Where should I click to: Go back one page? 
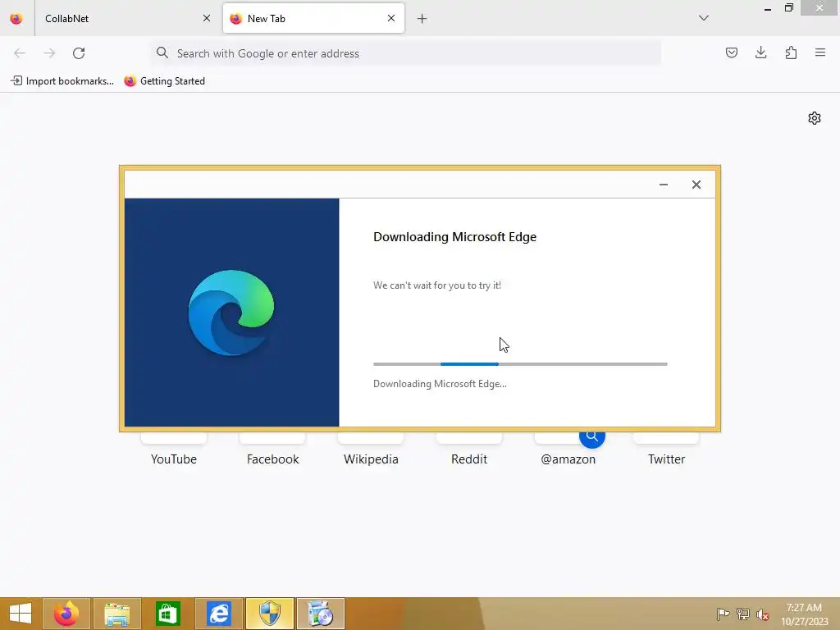tap(20, 53)
